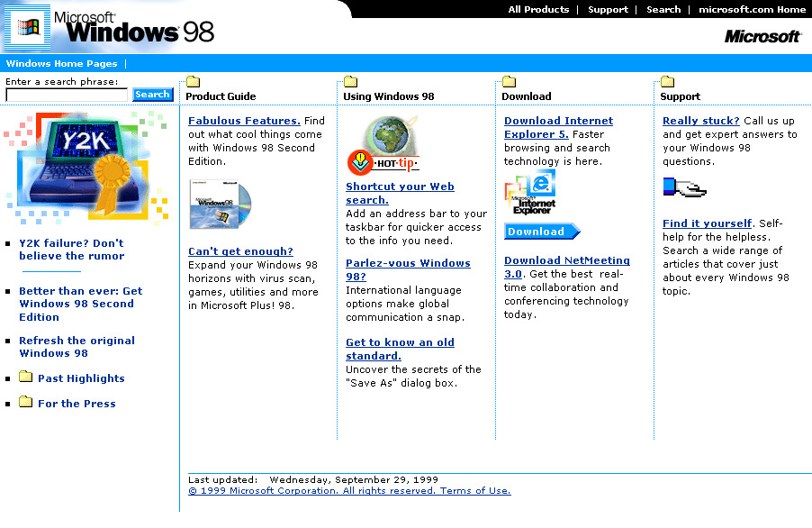Open the Support item in the top bar

click(x=608, y=10)
